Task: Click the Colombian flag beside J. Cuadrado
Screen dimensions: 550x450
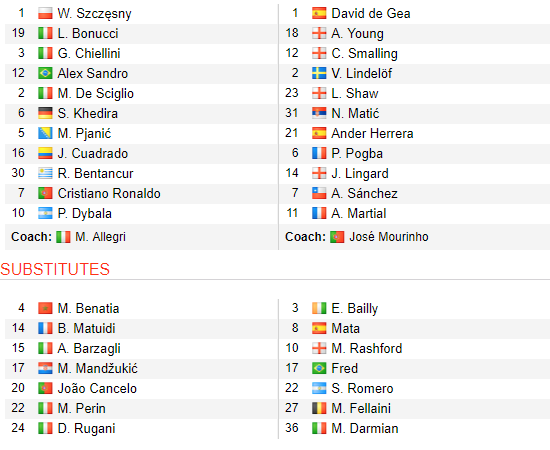Action: pos(45,153)
